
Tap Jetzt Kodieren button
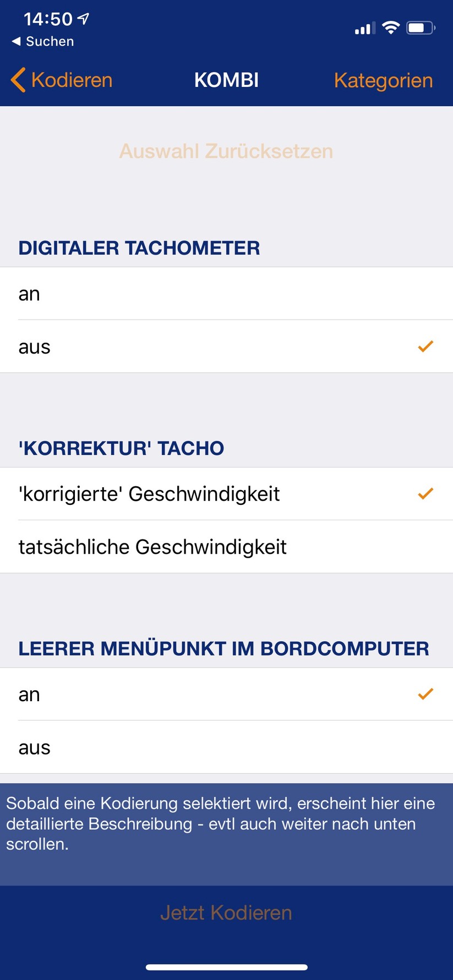coord(226,912)
